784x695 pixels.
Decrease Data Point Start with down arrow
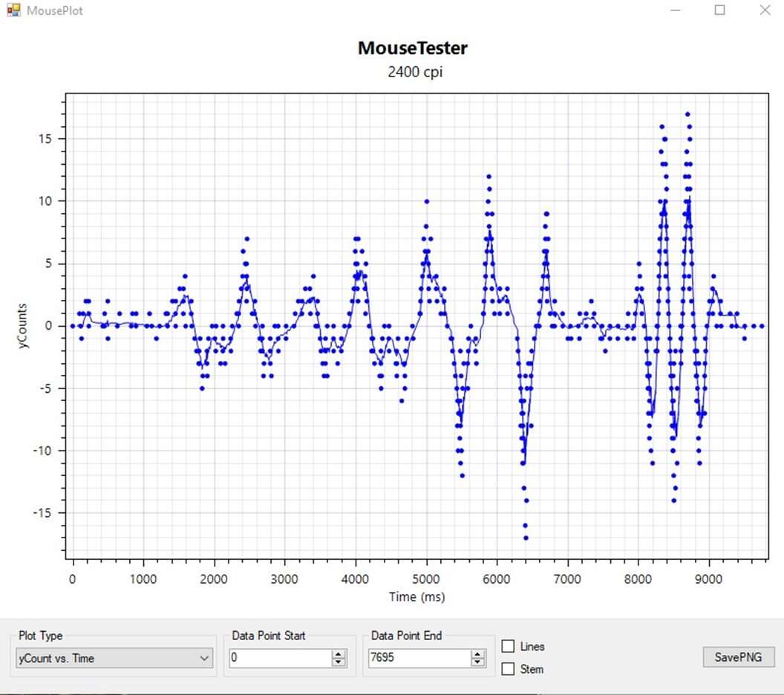(339, 662)
